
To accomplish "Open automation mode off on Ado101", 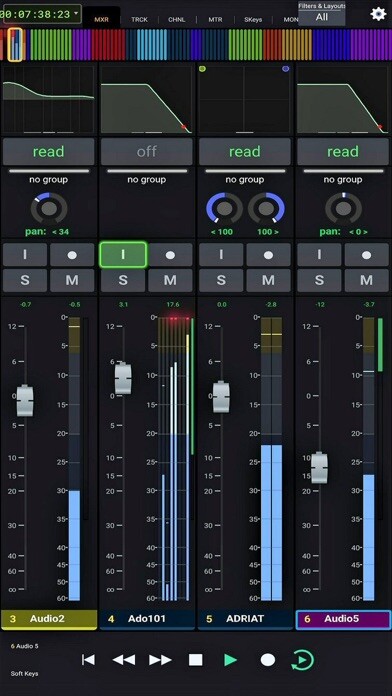I will 147,152.
